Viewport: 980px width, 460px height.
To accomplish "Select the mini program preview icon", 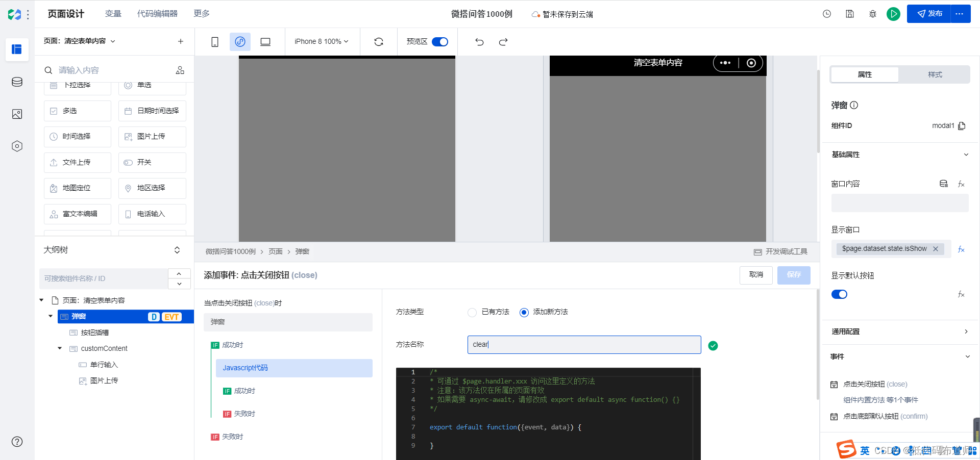I will (240, 42).
